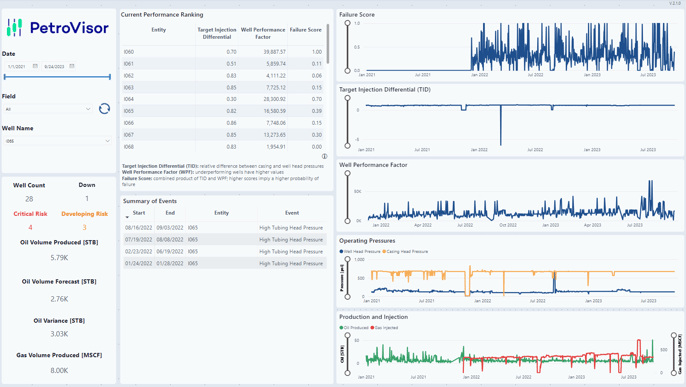686x387 pixels.
Task: Select the event starting 07/19/2022
Action: 224,240
